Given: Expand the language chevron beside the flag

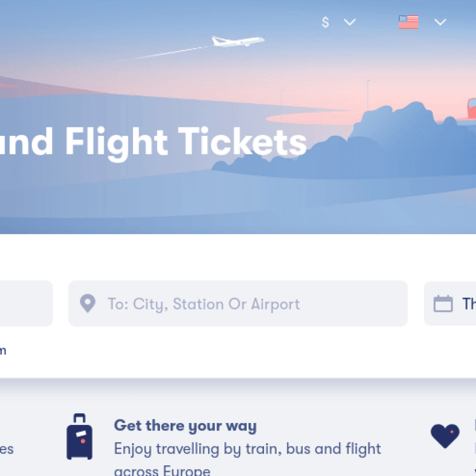Looking at the screenshot, I should pos(440,22).
